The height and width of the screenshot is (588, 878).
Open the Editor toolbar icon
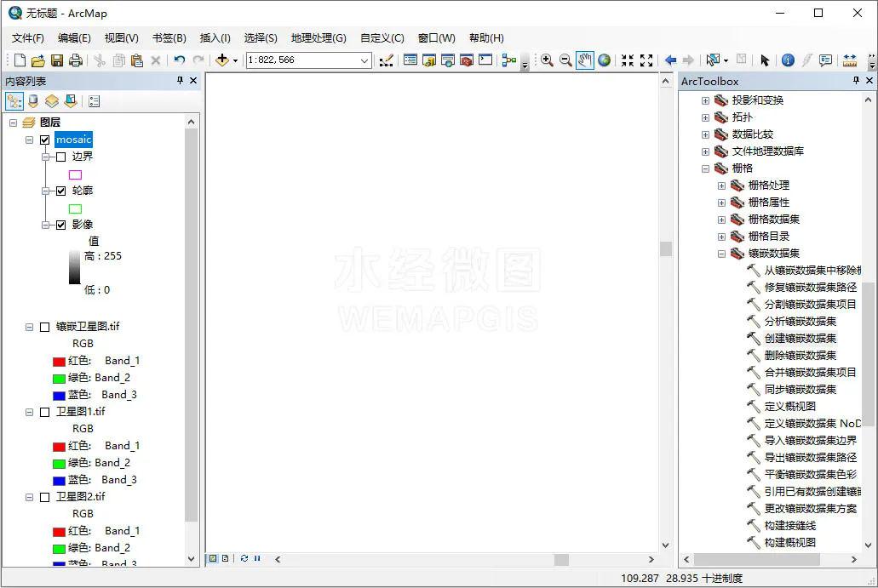tap(386, 60)
